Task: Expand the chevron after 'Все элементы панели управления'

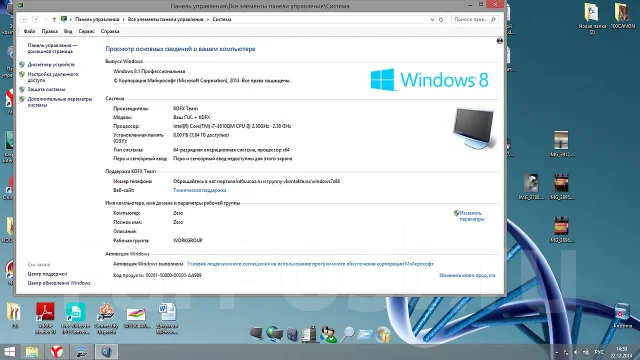Action: pyautogui.click(x=208, y=19)
